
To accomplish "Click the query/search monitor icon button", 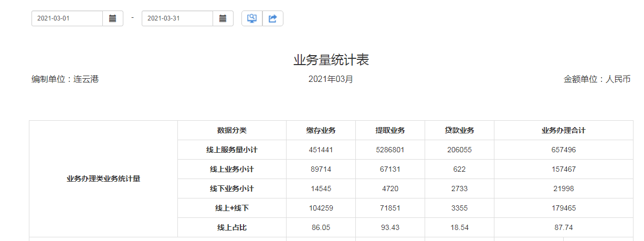I will pyautogui.click(x=252, y=18).
